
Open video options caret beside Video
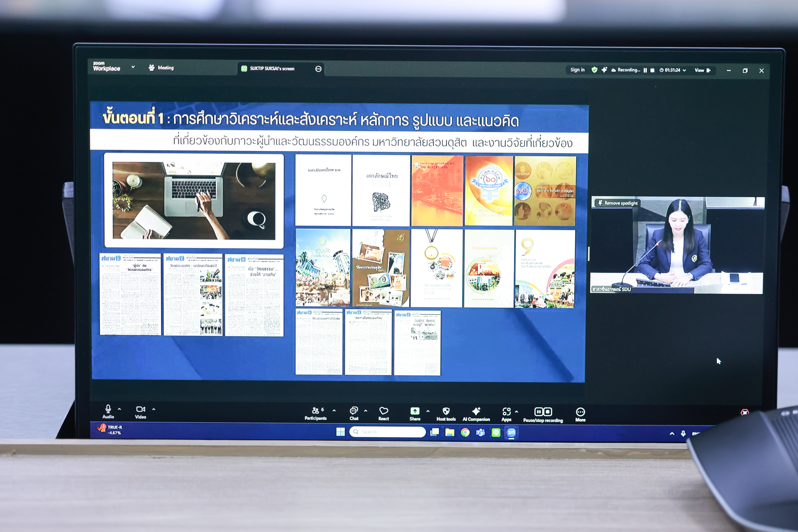(x=154, y=409)
